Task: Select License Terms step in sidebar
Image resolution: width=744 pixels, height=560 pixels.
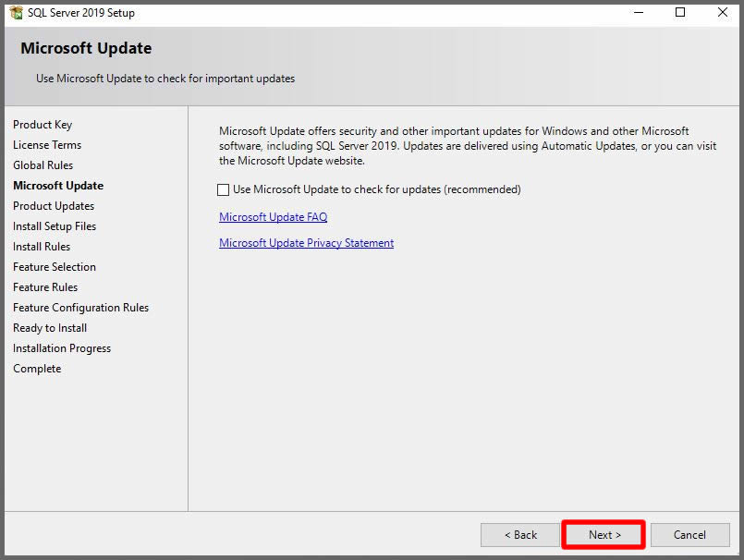Action: 47,145
